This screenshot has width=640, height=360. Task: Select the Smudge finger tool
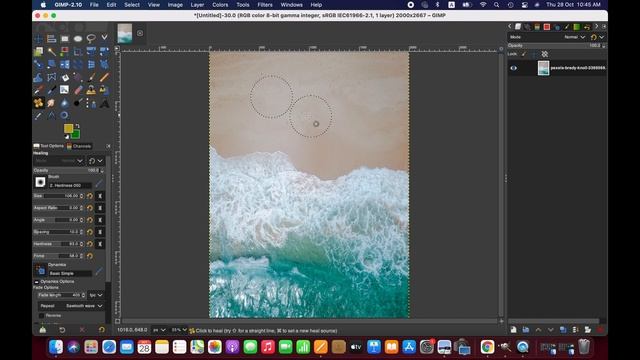51,103
